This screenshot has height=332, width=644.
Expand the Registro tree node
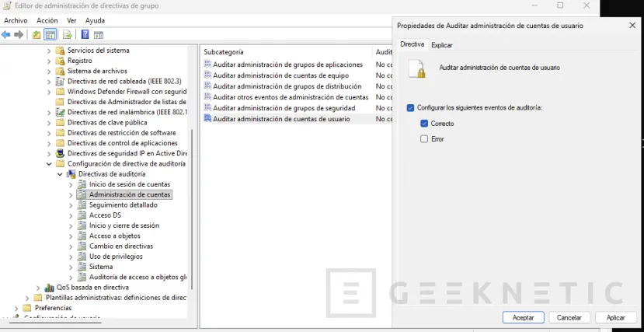point(49,61)
